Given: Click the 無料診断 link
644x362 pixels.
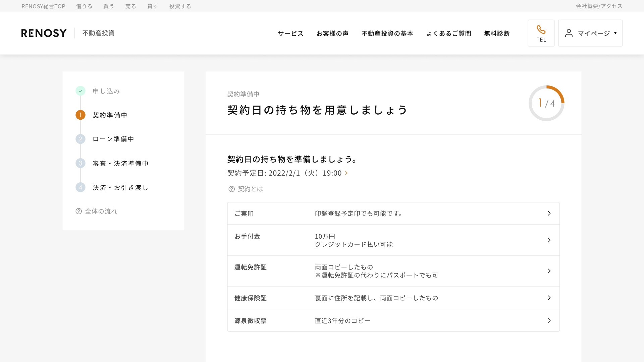Looking at the screenshot, I should pyautogui.click(x=497, y=33).
